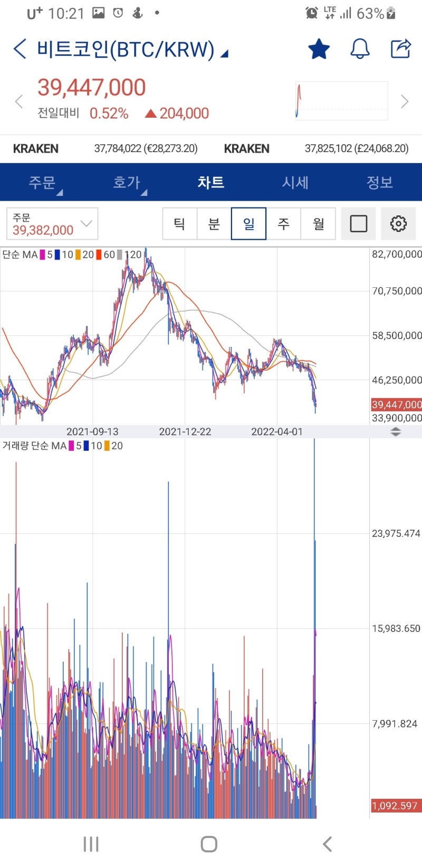Screen dimensions: 422x868
Task: Click the 2021-12-22 date label
Action: [x=185, y=431]
